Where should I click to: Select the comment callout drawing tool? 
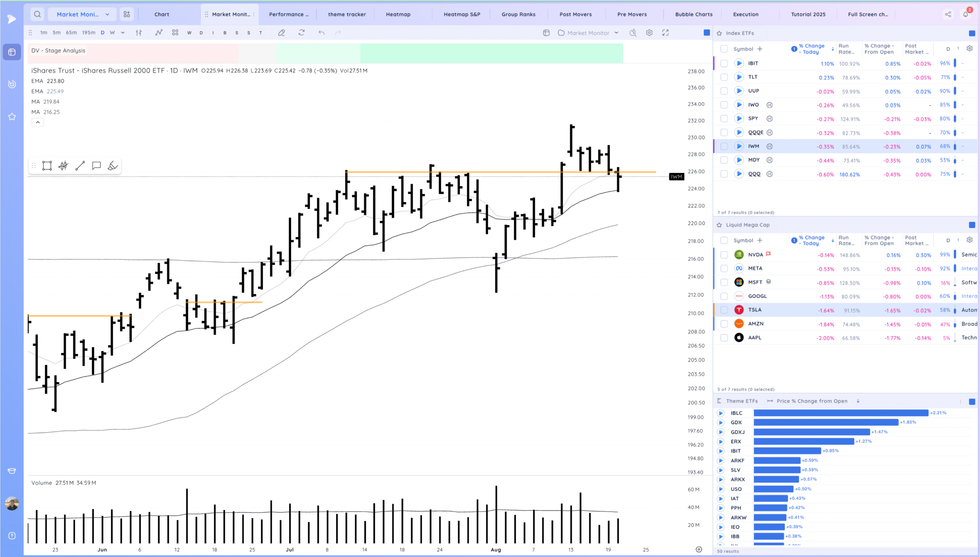96,166
